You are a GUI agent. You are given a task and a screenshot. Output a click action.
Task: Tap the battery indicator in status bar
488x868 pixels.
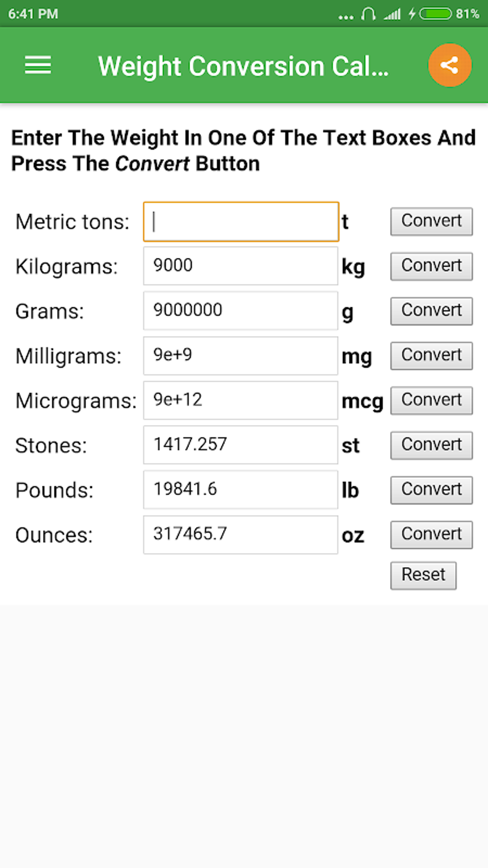pos(435,14)
